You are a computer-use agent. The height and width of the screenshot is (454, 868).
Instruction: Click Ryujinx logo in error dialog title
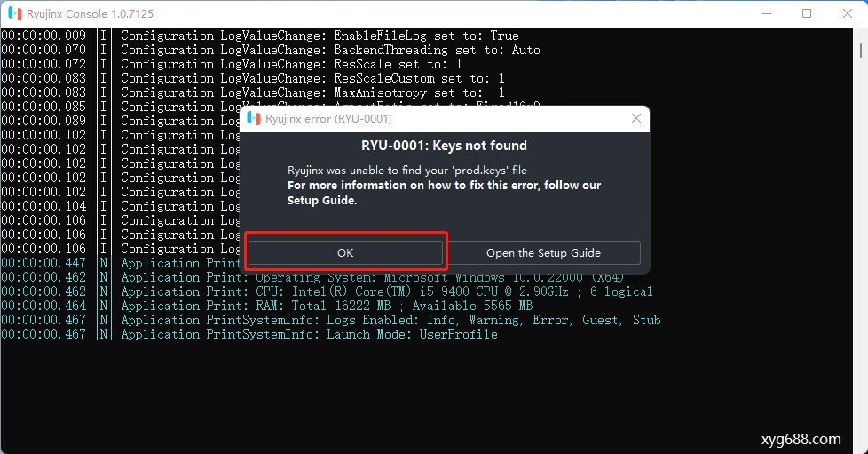coord(254,119)
